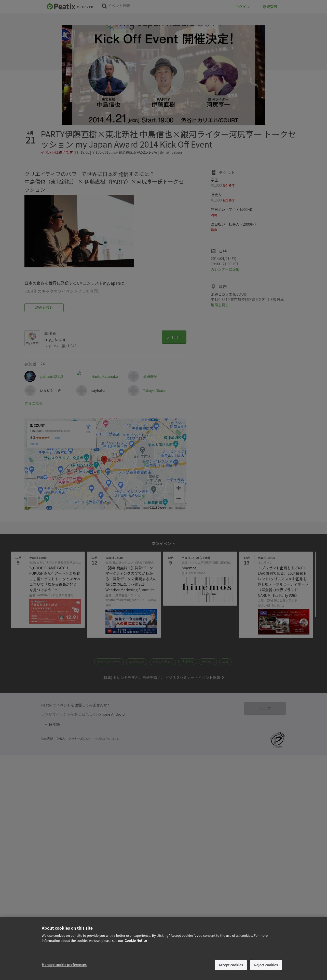Click the map layer thumbnail square
This screenshot has width=327, height=980.
click(x=32, y=501)
